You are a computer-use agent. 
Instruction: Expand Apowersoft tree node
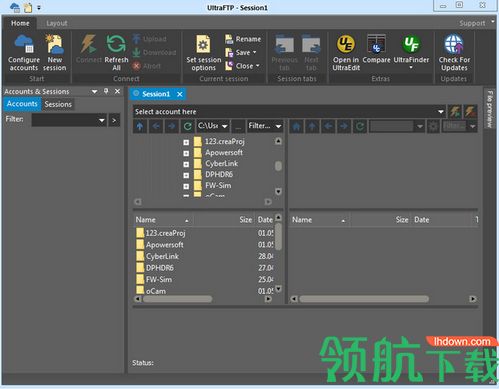tap(186, 153)
